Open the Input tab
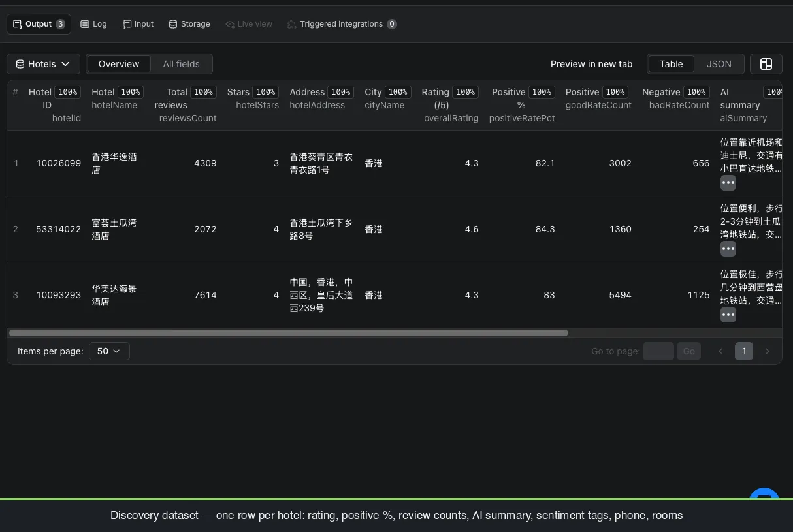 click(x=138, y=24)
